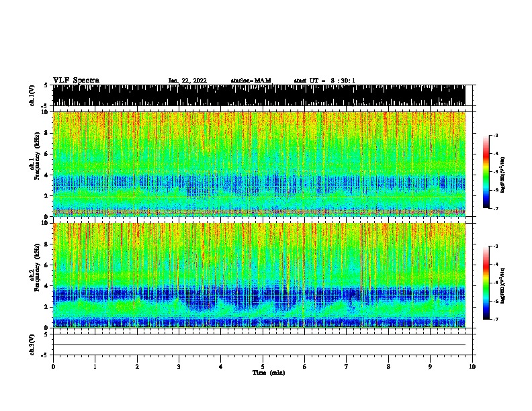The width and height of the screenshot is (532, 411).
Task: Click the "ch.1(V)" waveform axis label
Action: [32, 95]
